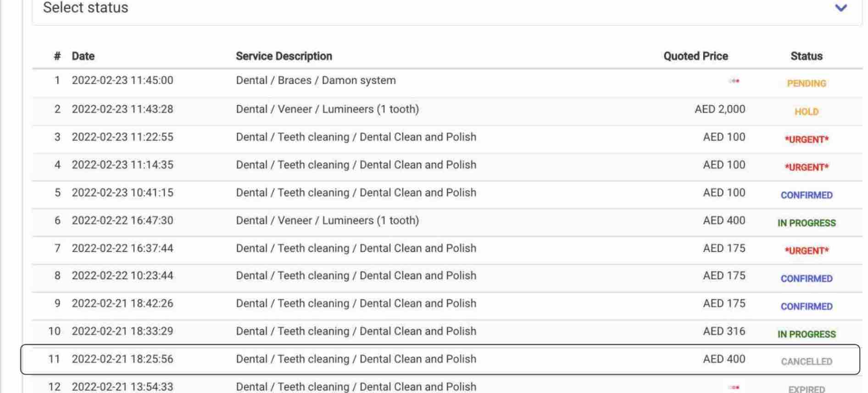Open the PENDING Damon system braces row
Viewport: 868px width, 393px height.
click(x=447, y=83)
